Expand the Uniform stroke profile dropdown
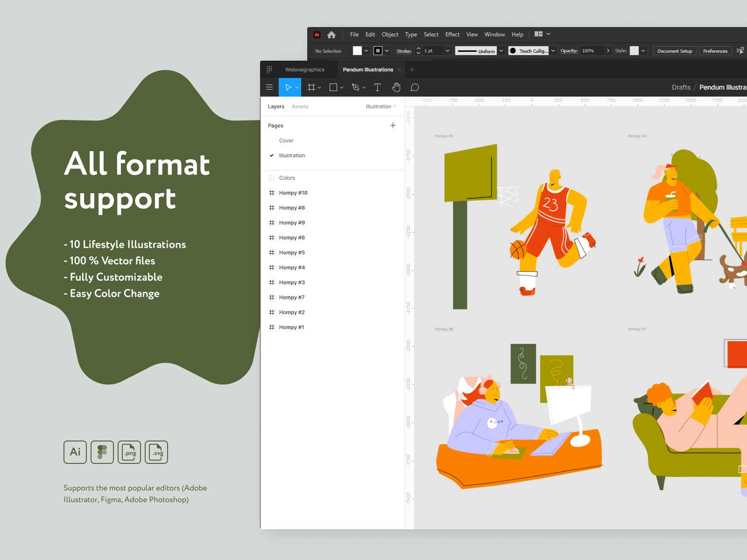This screenshot has width=747, height=560. click(501, 51)
